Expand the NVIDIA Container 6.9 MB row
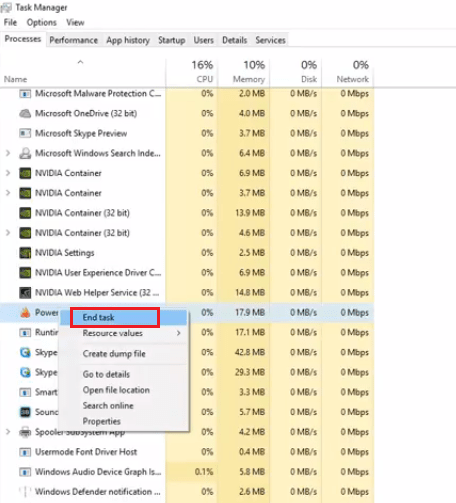The image size is (456, 503). coord(8,173)
